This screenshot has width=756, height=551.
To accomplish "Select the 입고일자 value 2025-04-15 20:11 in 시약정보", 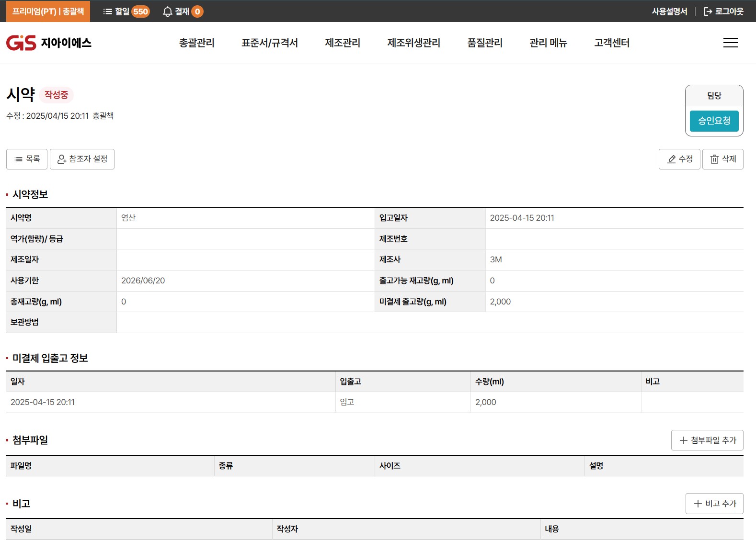I will click(x=522, y=218).
